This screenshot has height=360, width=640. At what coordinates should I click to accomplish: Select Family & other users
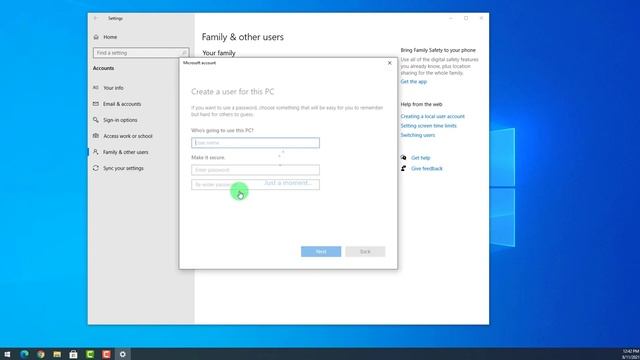125,152
